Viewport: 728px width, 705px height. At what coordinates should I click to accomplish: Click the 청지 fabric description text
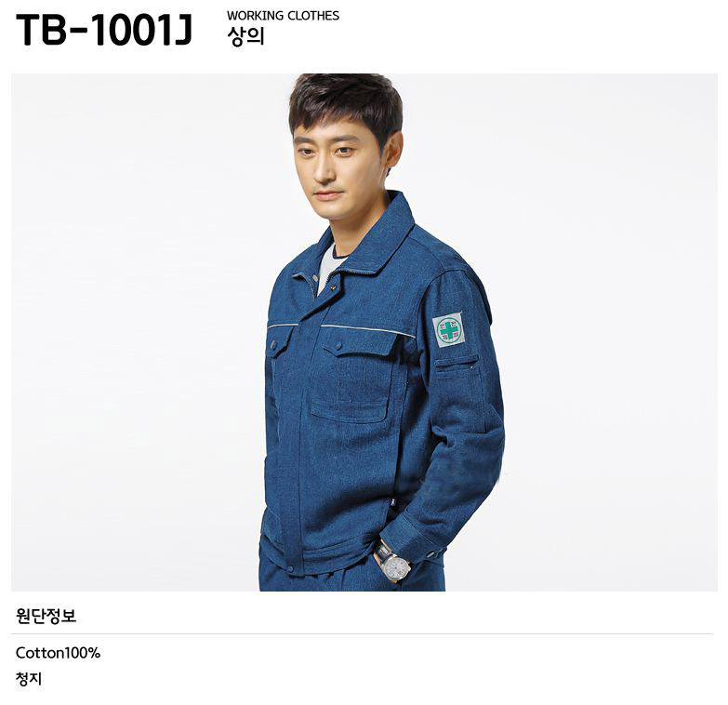[29, 679]
